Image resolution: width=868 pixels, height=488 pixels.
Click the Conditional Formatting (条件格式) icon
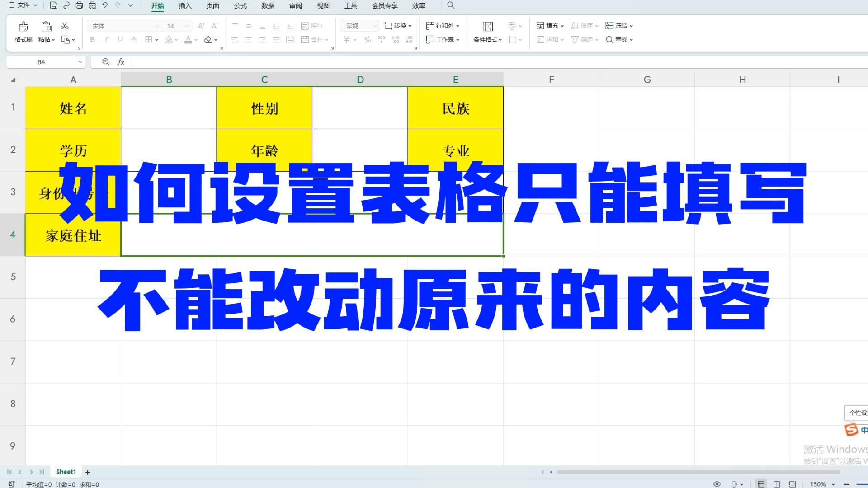(x=487, y=26)
